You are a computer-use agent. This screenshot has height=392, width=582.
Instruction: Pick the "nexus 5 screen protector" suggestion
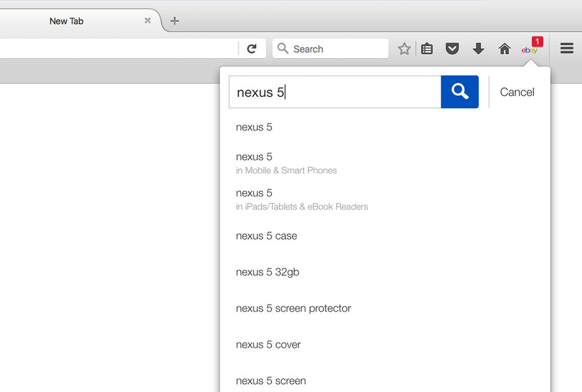pos(293,308)
